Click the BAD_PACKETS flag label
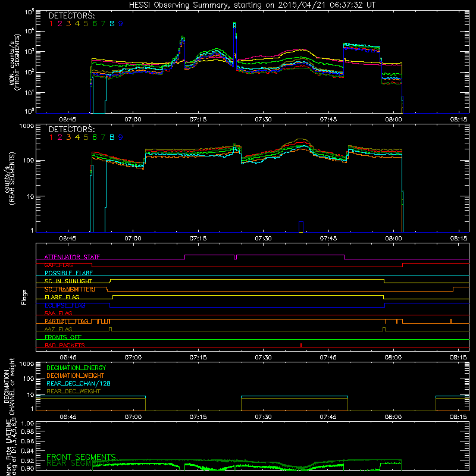This screenshot has width=476, height=476. click(x=65, y=345)
